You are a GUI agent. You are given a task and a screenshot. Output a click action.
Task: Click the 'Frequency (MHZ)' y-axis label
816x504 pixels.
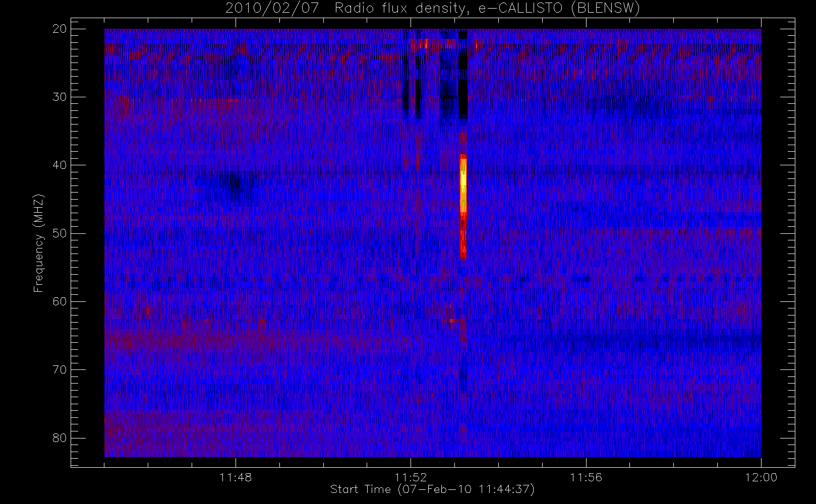(x=38, y=243)
